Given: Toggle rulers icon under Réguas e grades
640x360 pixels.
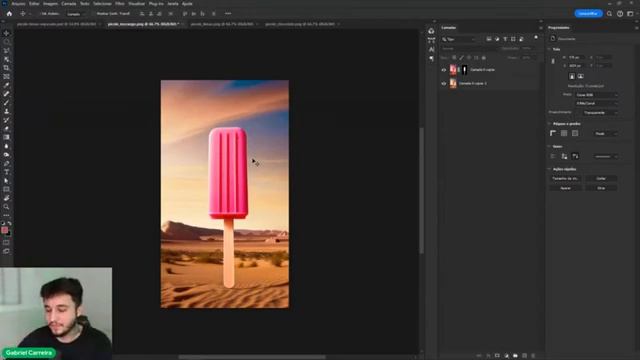Looking at the screenshot, I should tap(553, 133).
